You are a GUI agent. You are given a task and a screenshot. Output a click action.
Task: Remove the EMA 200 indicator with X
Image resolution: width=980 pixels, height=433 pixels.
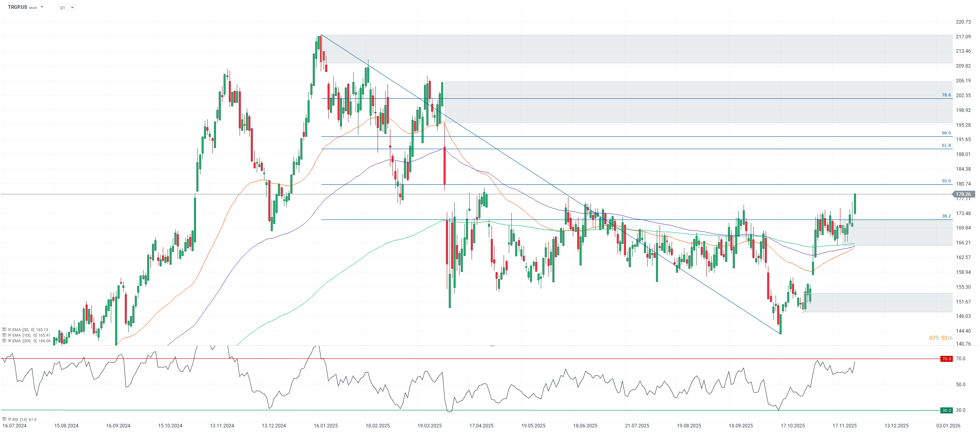(10, 341)
